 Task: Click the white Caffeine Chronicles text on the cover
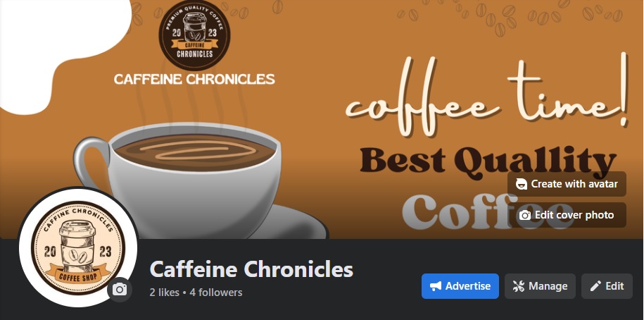click(194, 79)
